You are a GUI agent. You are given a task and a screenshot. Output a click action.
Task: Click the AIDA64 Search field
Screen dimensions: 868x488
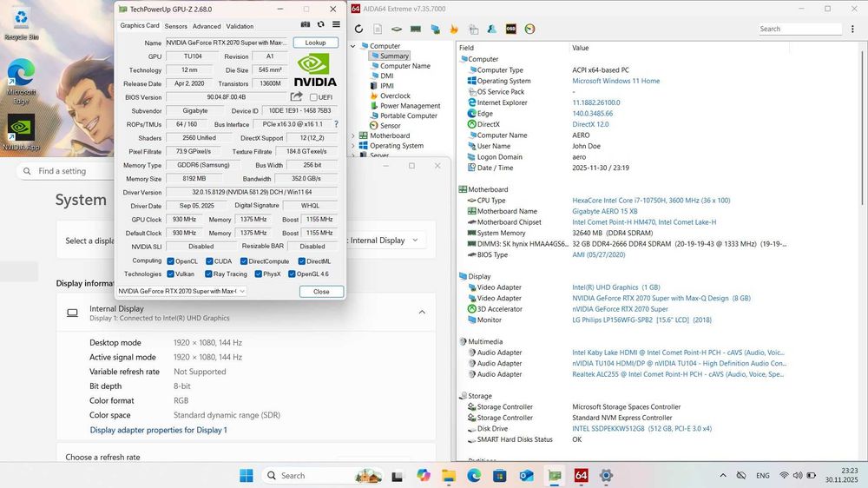click(799, 29)
